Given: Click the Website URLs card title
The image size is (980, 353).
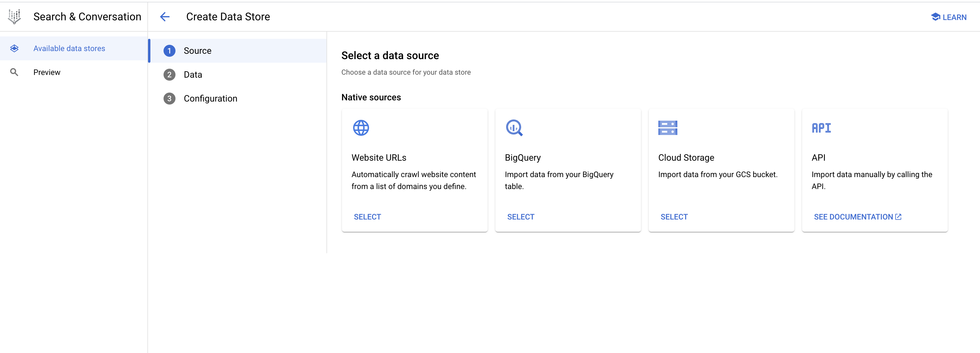Looking at the screenshot, I should [x=378, y=158].
